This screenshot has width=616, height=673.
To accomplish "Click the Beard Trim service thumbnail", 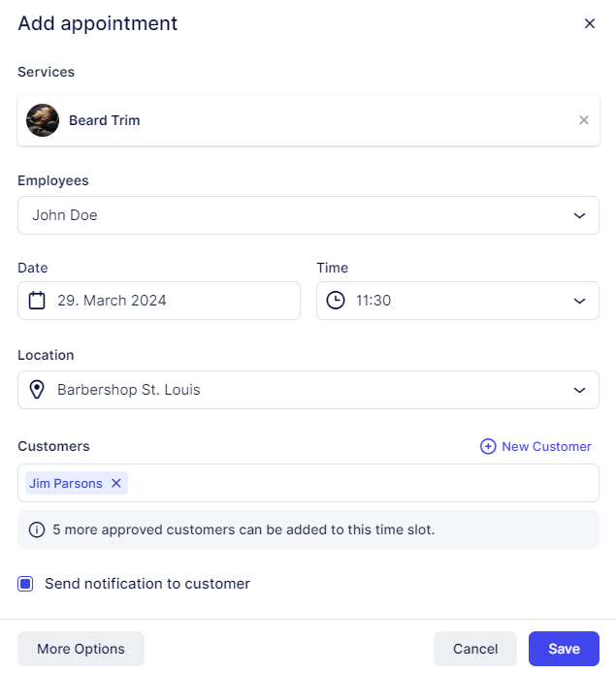I will (43, 120).
